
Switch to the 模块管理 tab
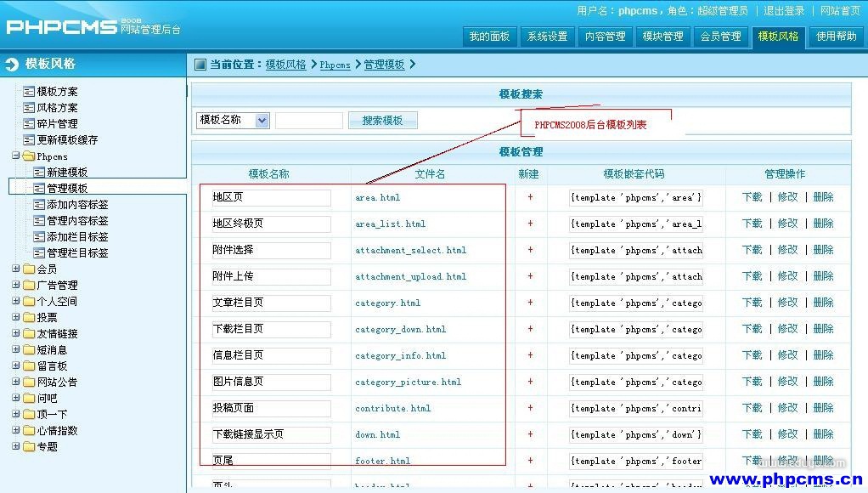662,37
